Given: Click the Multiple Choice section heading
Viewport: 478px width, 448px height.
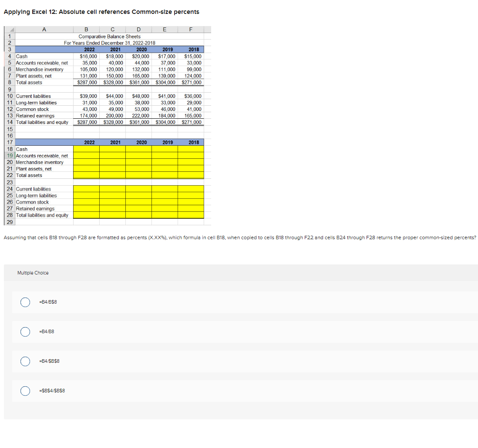Looking at the screenshot, I should [x=33, y=273].
